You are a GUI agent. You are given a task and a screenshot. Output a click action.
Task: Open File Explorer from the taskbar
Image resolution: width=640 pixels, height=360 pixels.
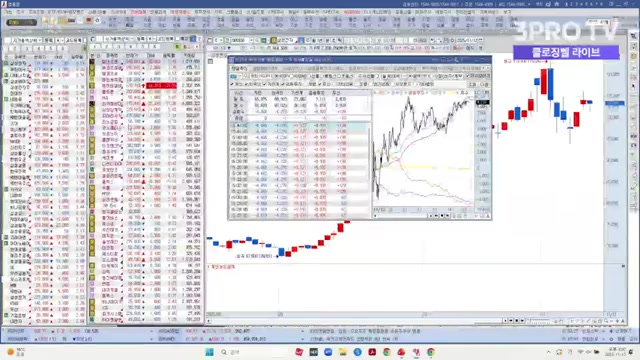(343, 352)
